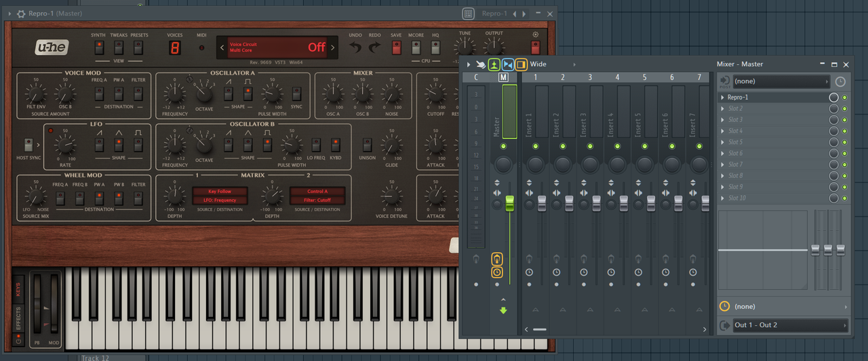Click the mixer horizontal scrollbar handle
This screenshot has width=868, height=361.
coord(540,329)
